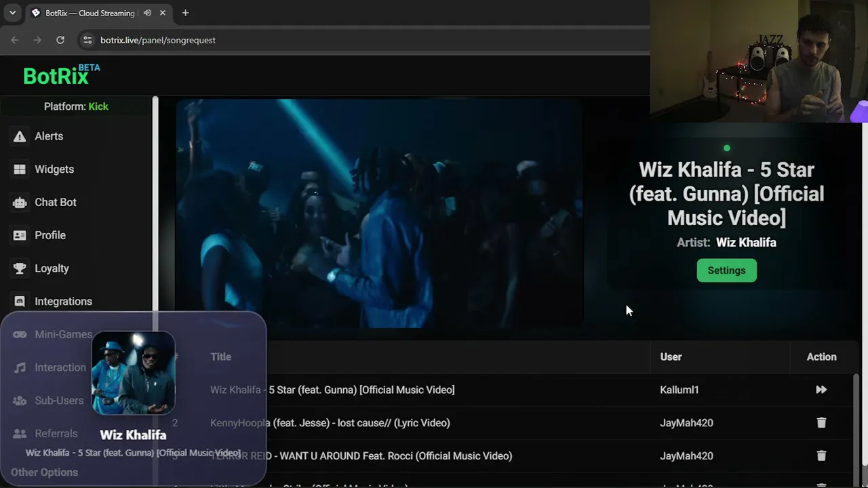Click the Sub-Users people icon
The height and width of the screenshot is (488, 868).
click(x=20, y=401)
